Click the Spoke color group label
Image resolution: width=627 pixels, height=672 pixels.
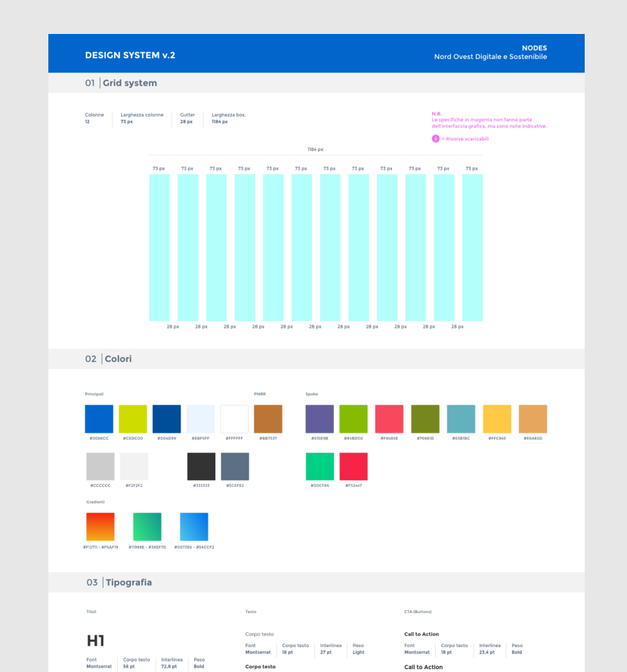[x=312, y=394]
